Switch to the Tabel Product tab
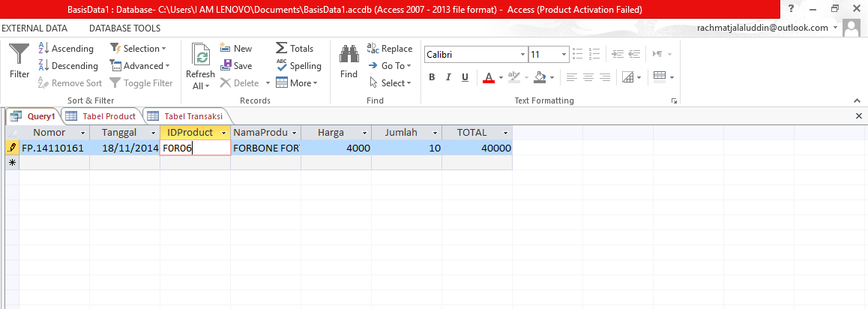This screenshot has width=868, height=309. [x=101, y=116]
